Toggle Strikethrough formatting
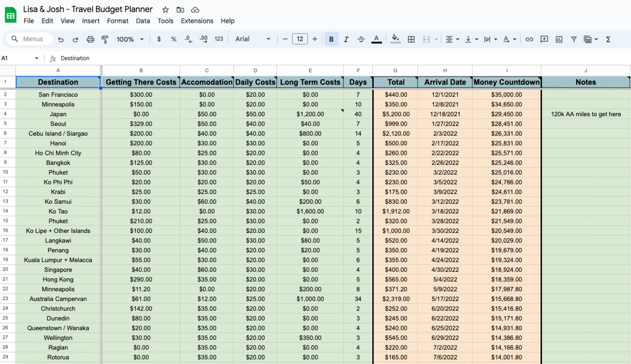631x364 pixels. (x=361, y=40)
